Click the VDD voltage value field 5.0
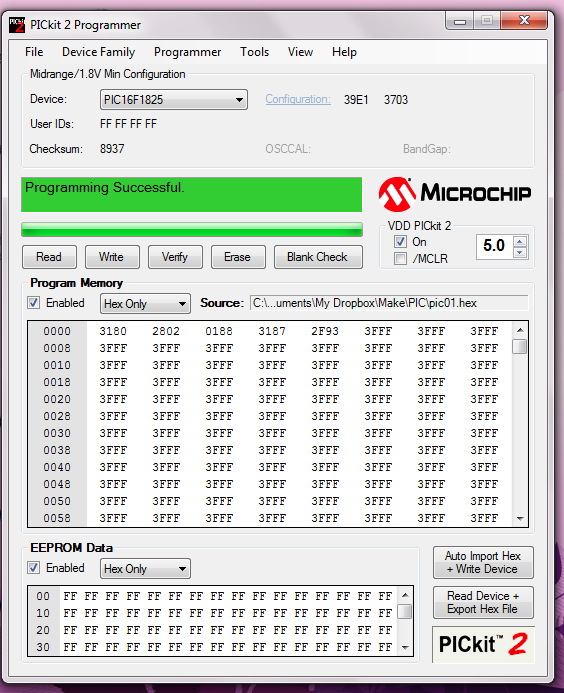 click(x=494, y=246)
